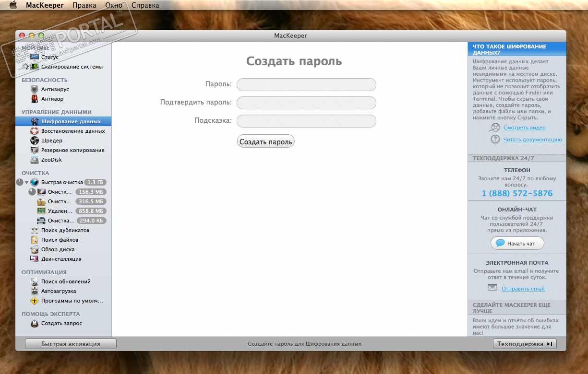The image size is (588, 374).
Task: Click the Статус sidebar icon
Action: coord(35,57)
